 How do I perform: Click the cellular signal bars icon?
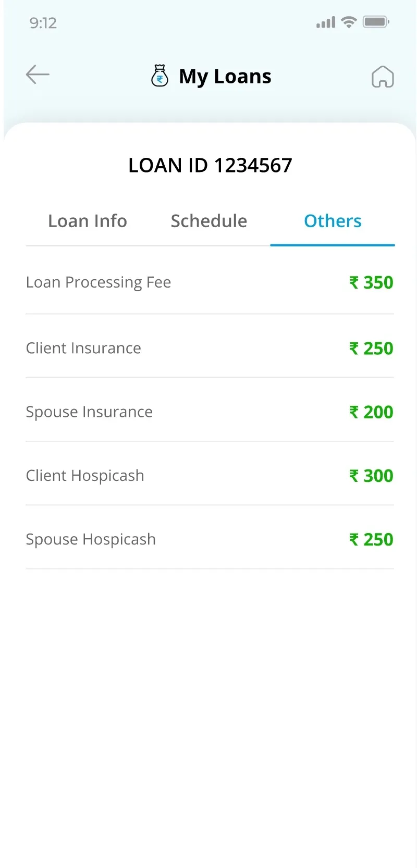pyautogui.click(x=324, y=22)
